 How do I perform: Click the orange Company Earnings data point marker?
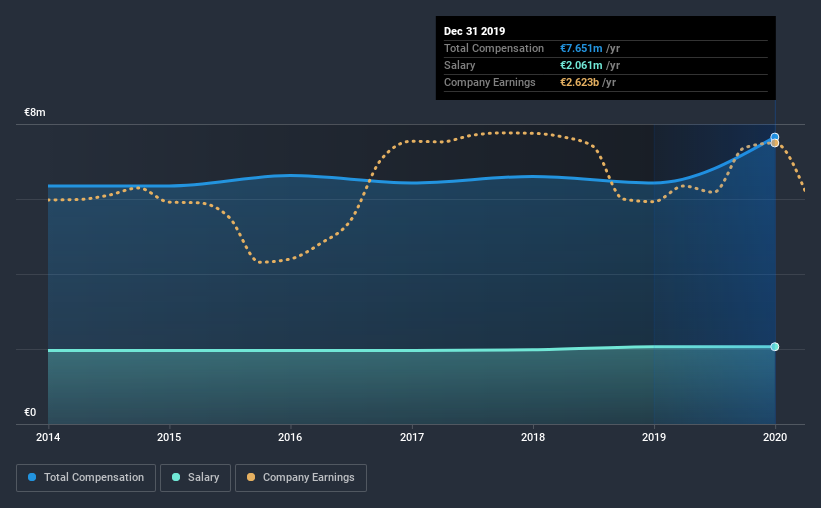[774, 143]
